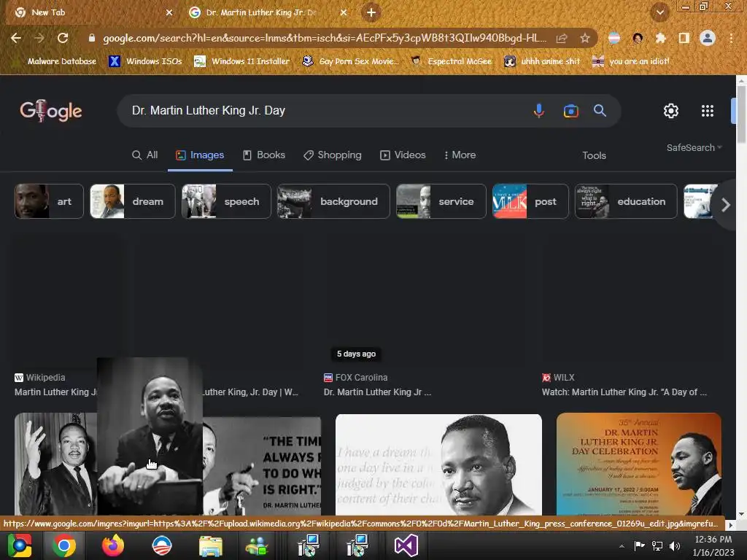Switch to Books results

[x=264, y=155]
